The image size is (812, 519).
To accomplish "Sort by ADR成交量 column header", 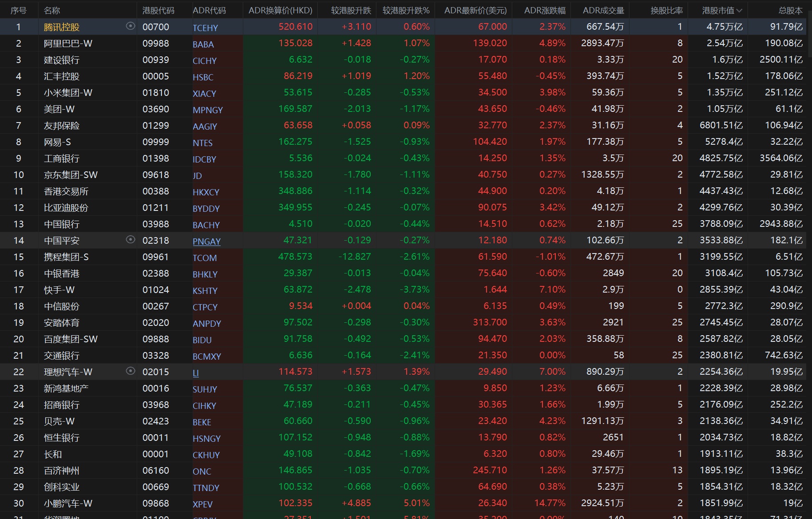I will click(603, 10).
